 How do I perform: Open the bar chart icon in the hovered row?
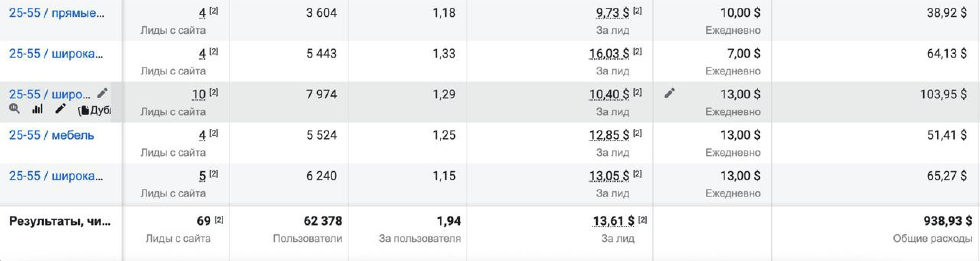pos(37,109)
